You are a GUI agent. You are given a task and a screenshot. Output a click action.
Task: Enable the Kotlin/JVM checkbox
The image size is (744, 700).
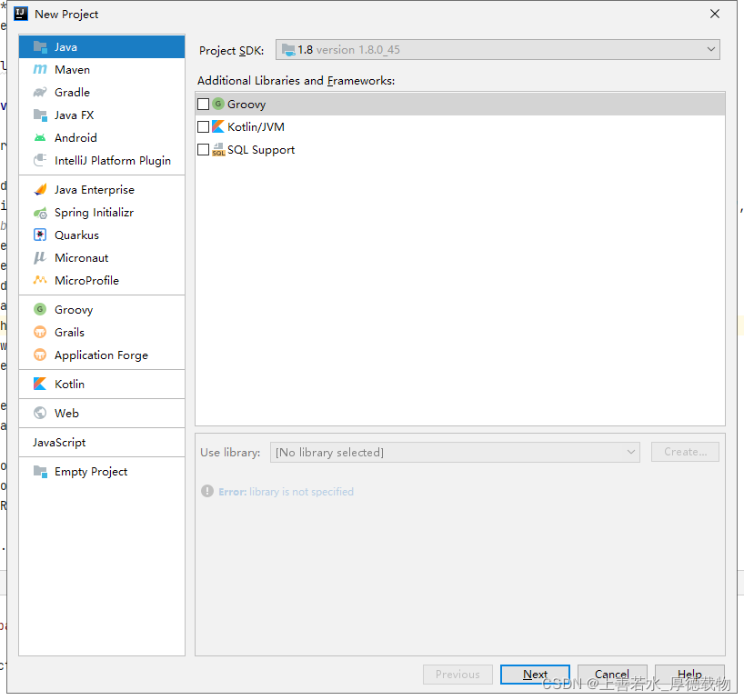pyautogui.click(x=203, y=126)
